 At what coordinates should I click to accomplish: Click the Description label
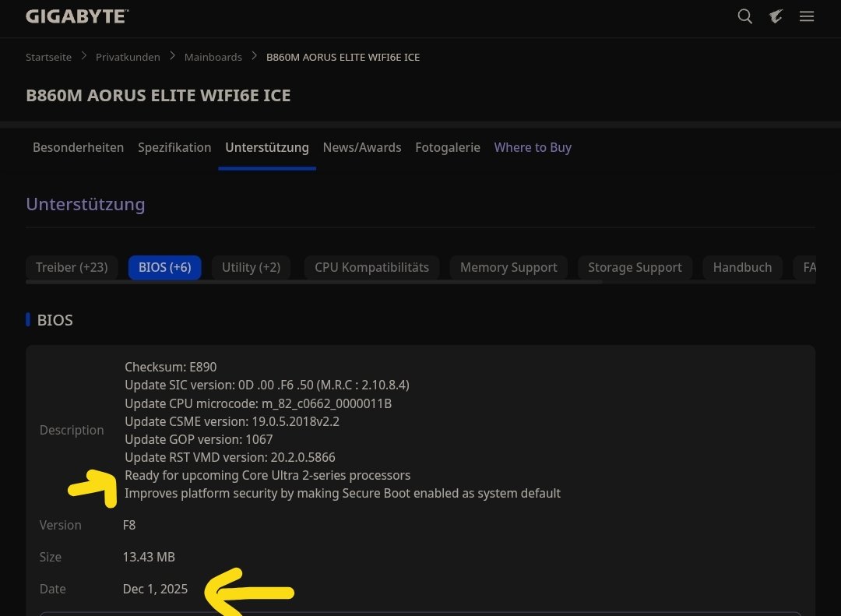(x=72, y=430)
